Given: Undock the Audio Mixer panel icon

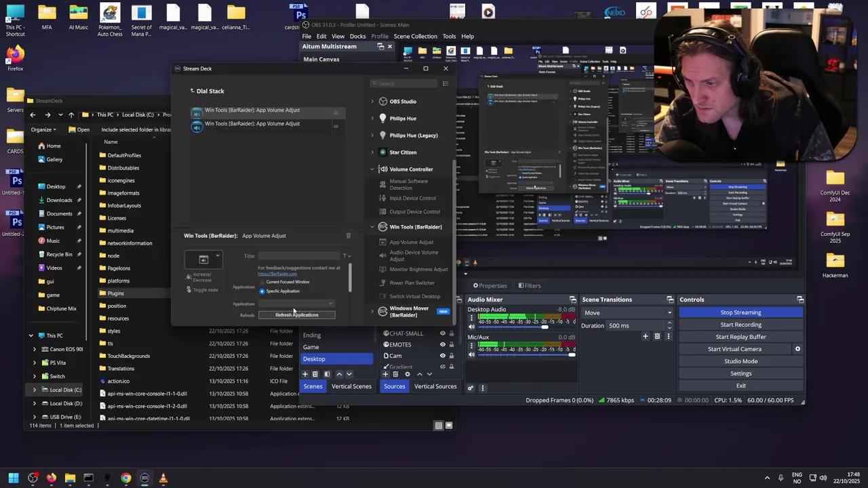Looking at the screenshot, I should [x=572, y=300].
